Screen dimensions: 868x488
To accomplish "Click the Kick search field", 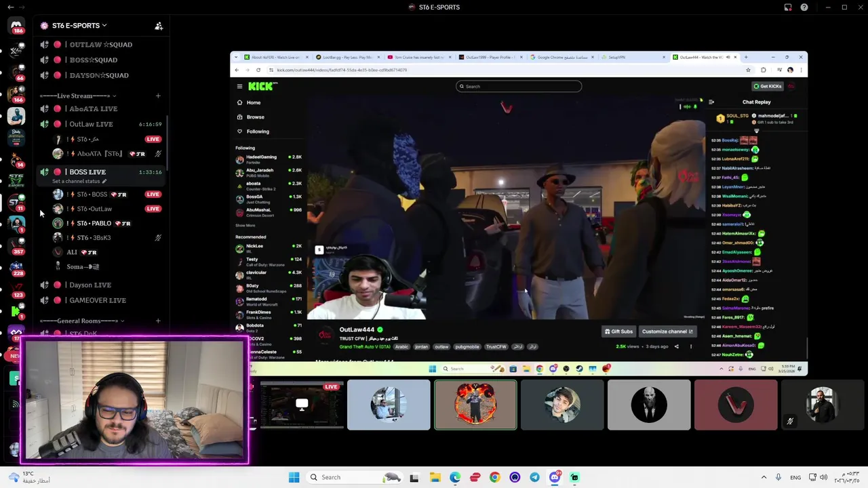I will point(519,86).
